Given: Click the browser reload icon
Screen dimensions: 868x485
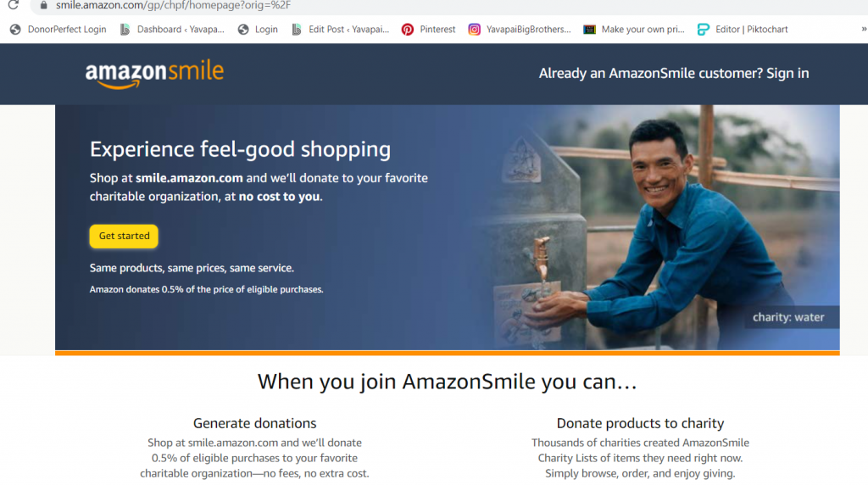Looking at the screenshot, I should point(14,5).
